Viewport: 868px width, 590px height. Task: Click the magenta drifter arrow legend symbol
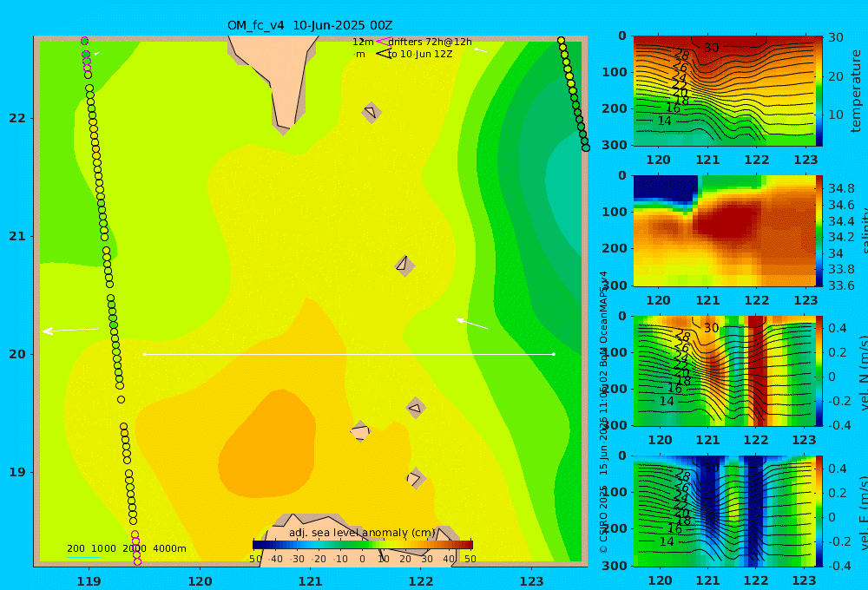[383, 42]
